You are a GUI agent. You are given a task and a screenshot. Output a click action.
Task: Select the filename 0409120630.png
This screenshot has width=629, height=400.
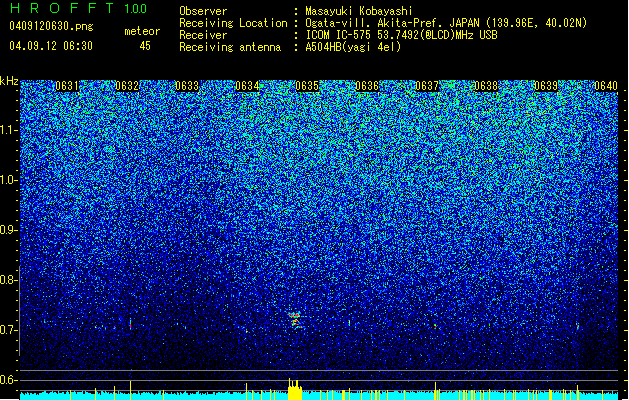click(51, 27)
